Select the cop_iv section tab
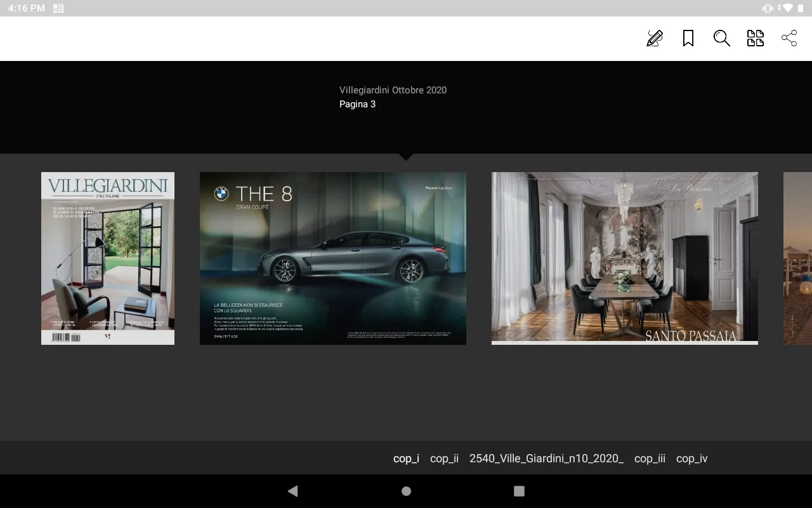This screenshot has height=508, width=812. click(692, 458)
